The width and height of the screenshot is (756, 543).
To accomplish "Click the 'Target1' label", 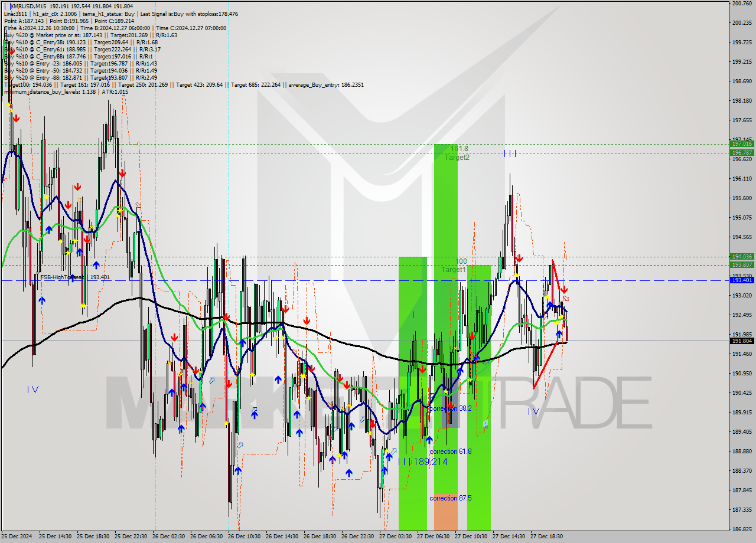I will (x=454, y=270).
